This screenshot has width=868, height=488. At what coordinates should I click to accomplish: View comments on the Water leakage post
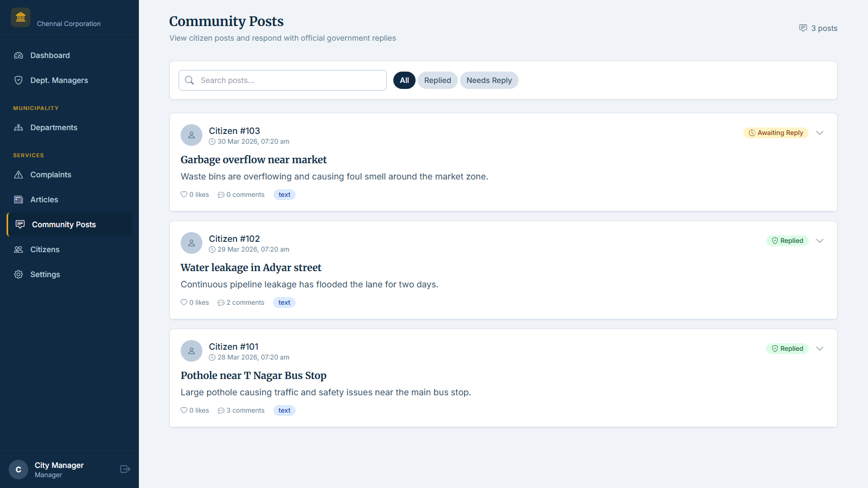[241, 302]
